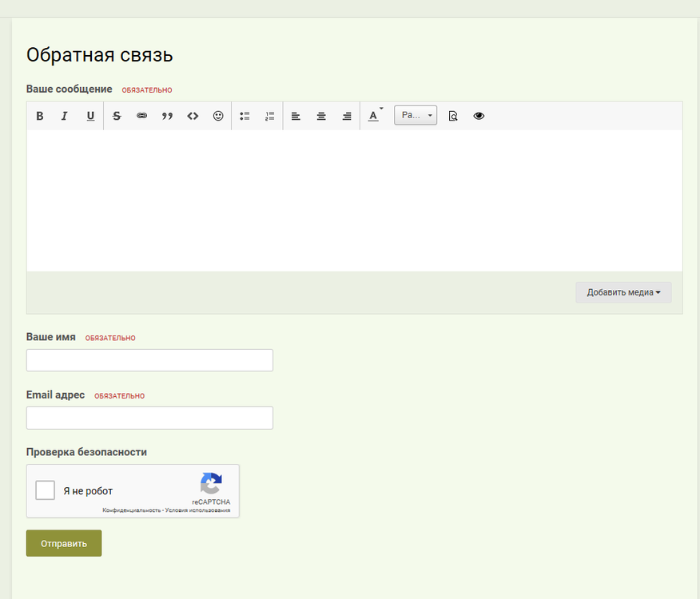Open the "Добавить медиа" dropdown
This screenshot has height=599, width=700.
click(x=623, y=292)
